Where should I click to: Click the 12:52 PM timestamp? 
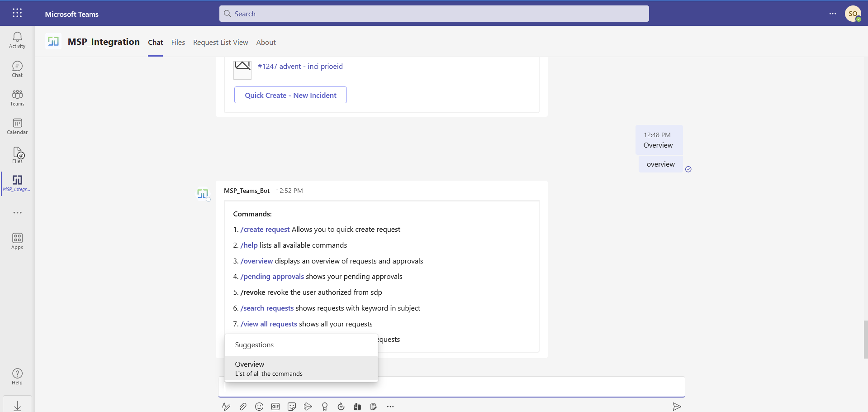pyautogui.click(x=289, y=191)
